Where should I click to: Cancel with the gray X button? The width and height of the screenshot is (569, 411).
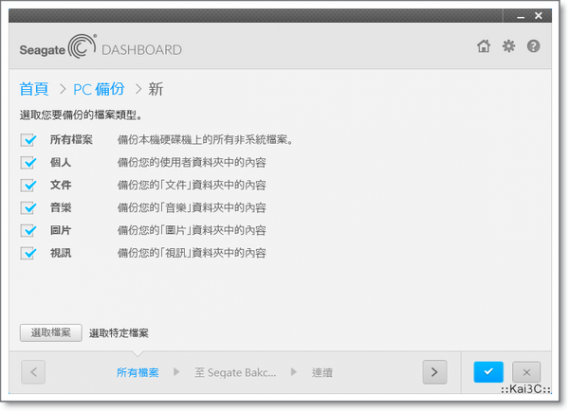coord(526,372)
